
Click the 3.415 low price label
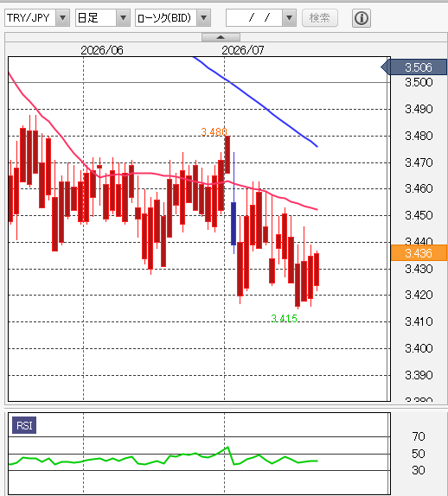tap(284, 319)
